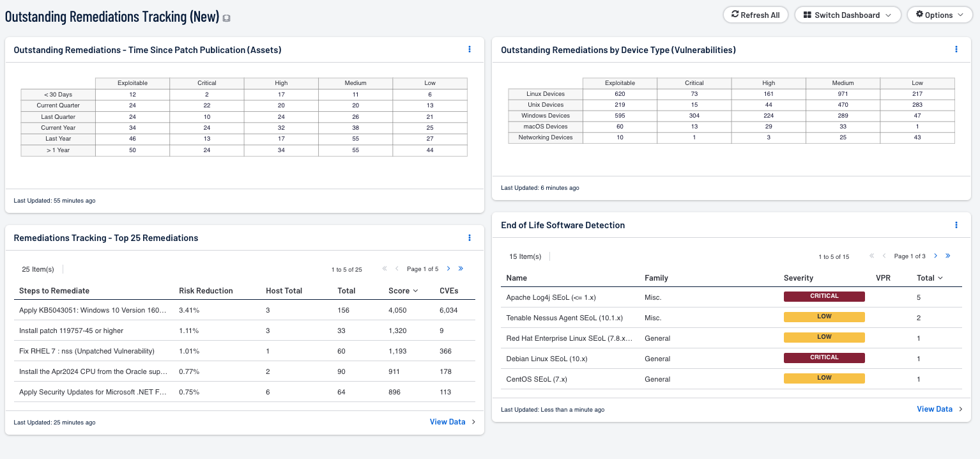Click Unix Devices Low value 283

pos(917,105)
